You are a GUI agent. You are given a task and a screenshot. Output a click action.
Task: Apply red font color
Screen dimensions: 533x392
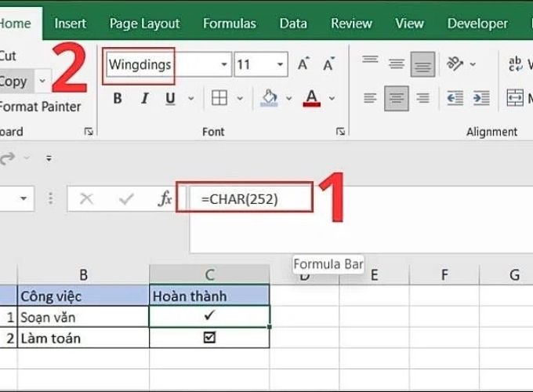pyautogui.click(x=312, y=98)
